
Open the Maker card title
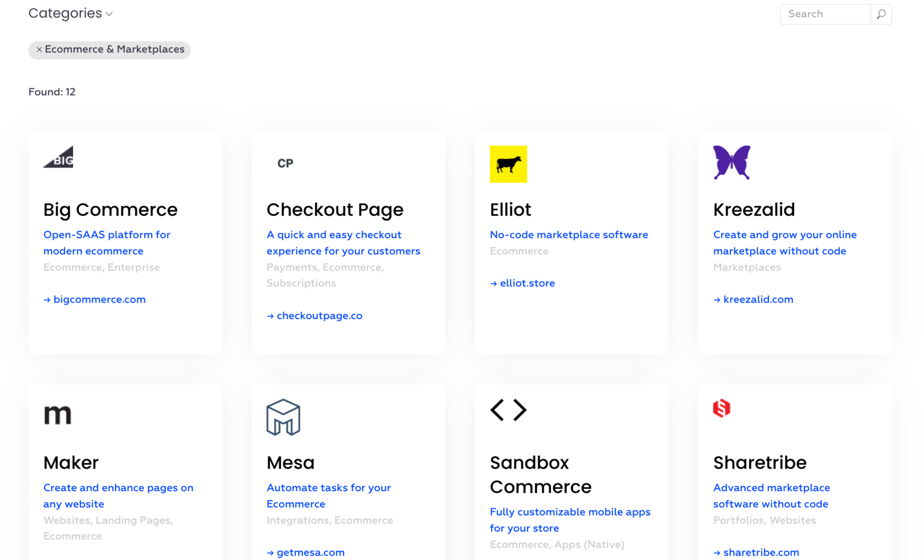pos(71,463)
